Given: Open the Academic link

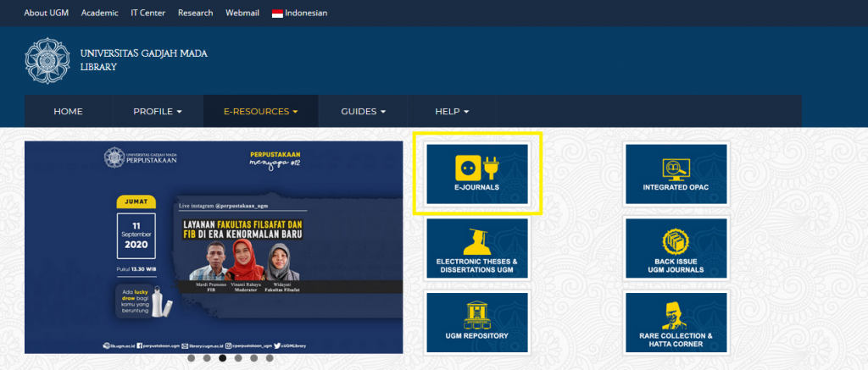Looking at the screenshot, I should point(100,13).
